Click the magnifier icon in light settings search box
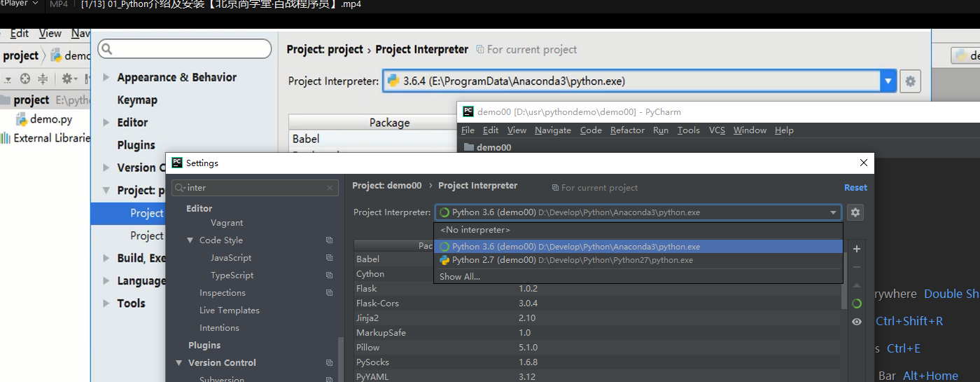Viewport: 980px width, 382px height. [x=106, y=49]
